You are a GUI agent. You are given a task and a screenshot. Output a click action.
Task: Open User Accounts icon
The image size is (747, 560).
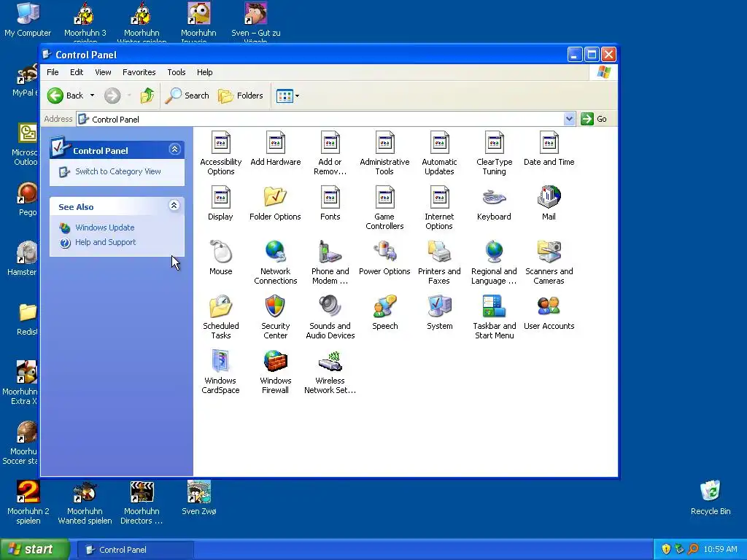[549, 307]
